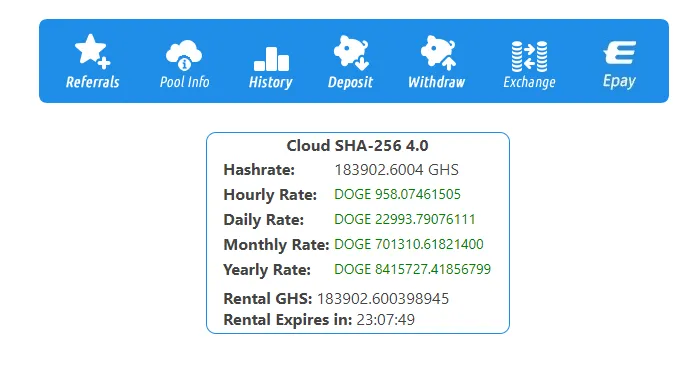Click the Epay logo icon
The image size is (690, 369).
point(620,53)
